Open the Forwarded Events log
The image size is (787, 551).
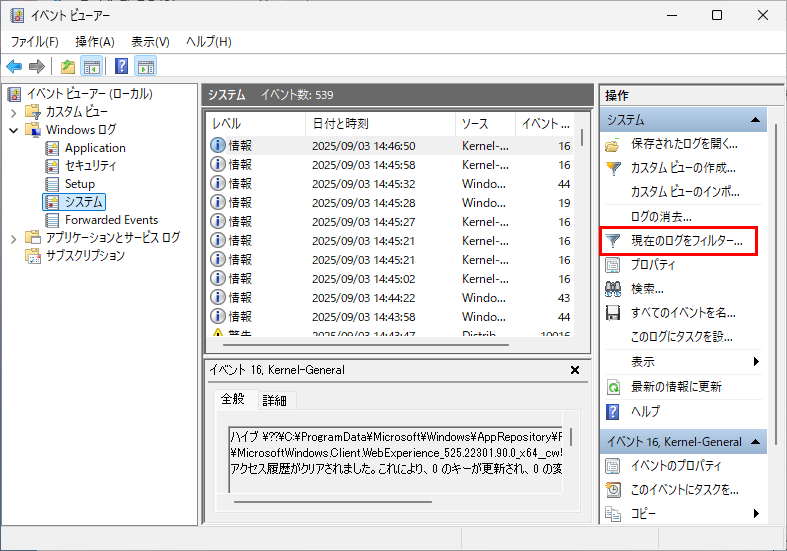[111, 220]
